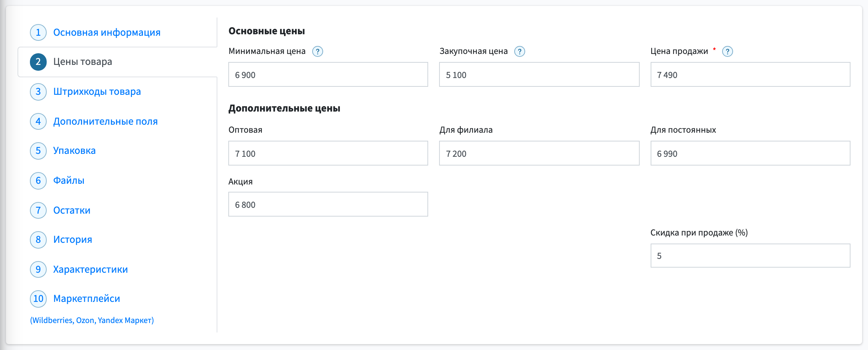Focus the Цена продажи input field
868x350 pixels.
tap(751, 74)
